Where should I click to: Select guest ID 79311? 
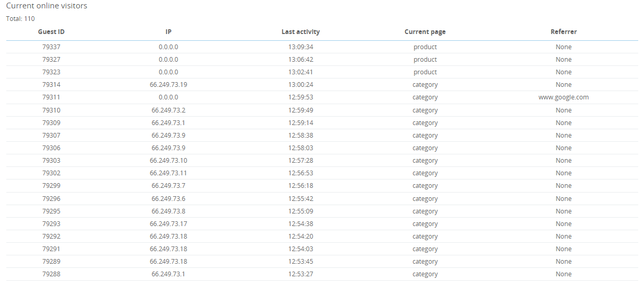(x=51, y=97)
